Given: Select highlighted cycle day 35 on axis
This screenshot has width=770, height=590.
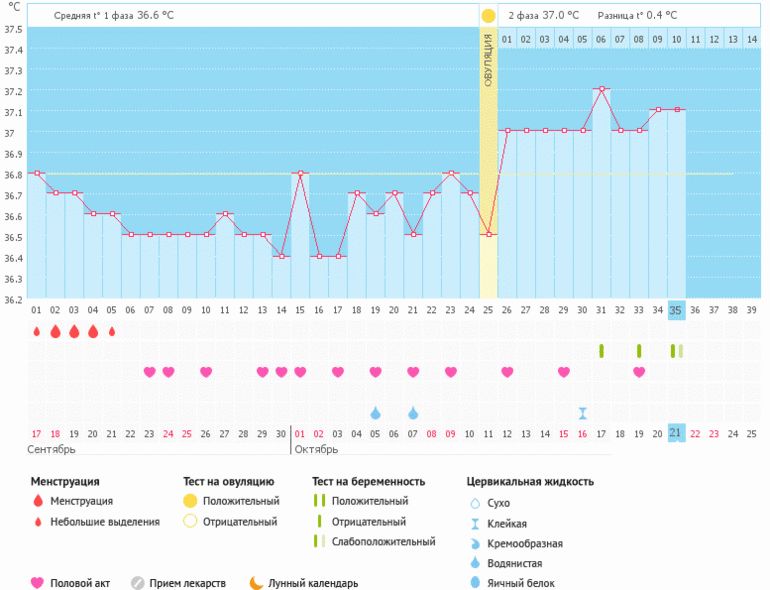Looking at the screenshot, I should (x=676, y=310).
